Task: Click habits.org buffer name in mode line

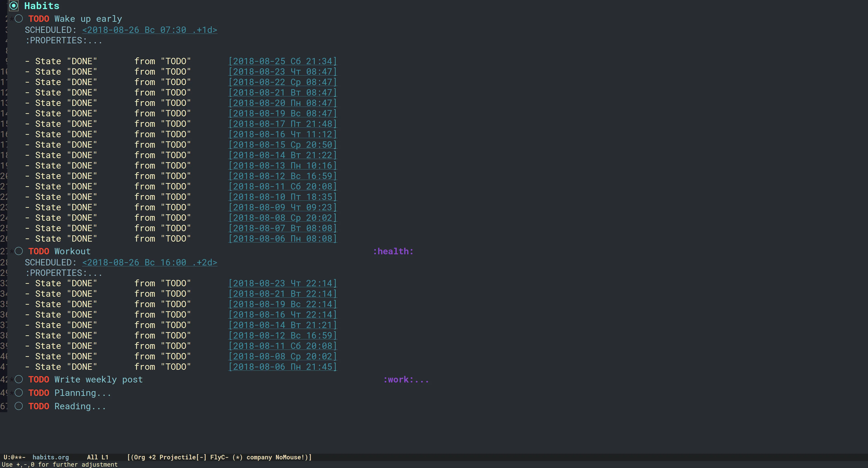Action: (51, 457)
